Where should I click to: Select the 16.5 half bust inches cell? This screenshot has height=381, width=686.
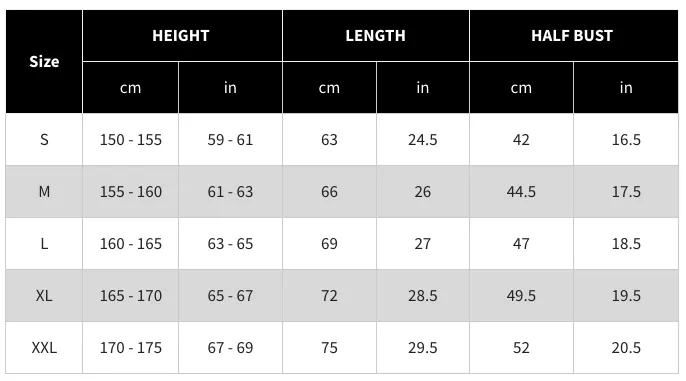pyautogui.click(x=626, y=140)
